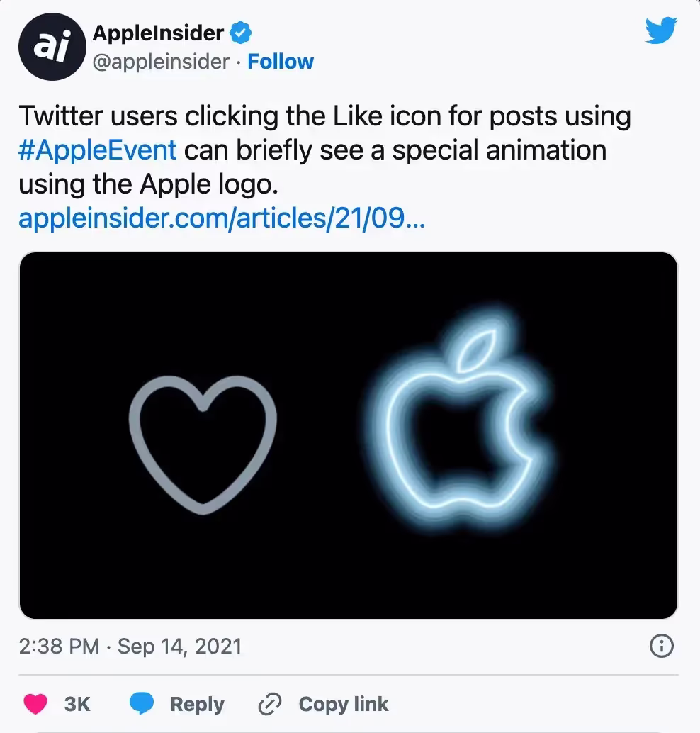Select the Reply text label
This screenshot has height=733, width=700.
click(x=197, y=704)
